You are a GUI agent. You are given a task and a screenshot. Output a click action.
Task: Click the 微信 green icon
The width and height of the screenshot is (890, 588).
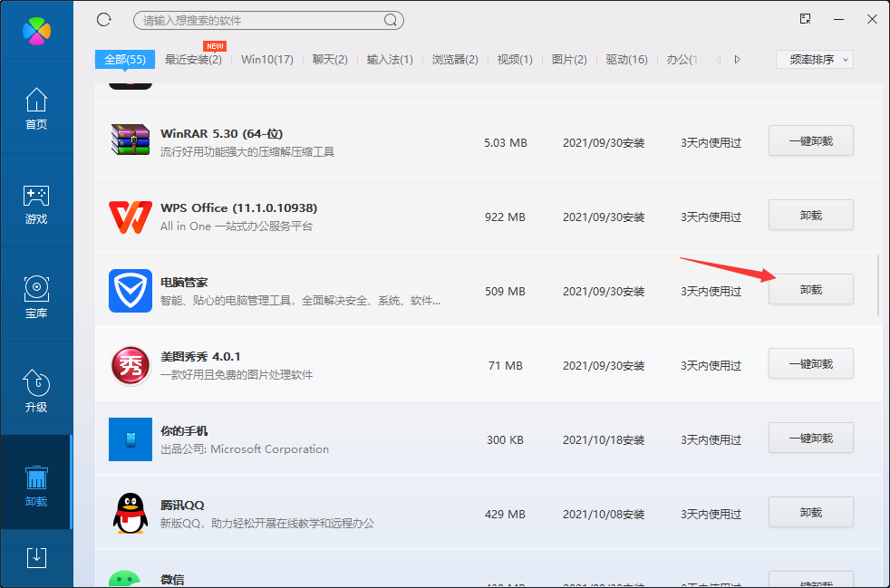click(125, 578)
